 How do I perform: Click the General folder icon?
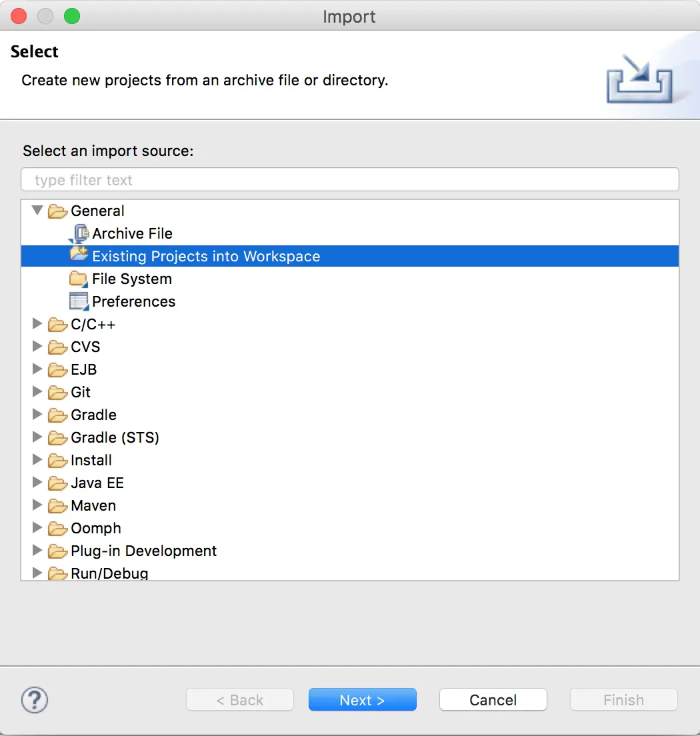[x=57, y=211]
